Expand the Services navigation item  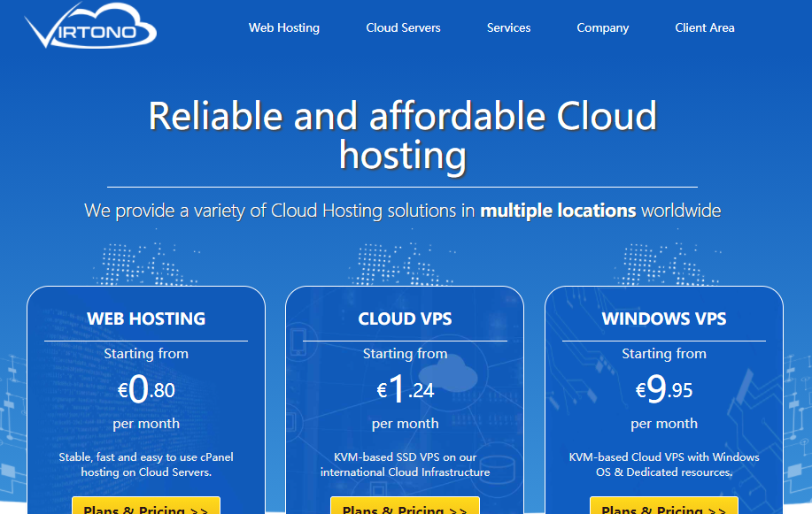pos(508,27)
